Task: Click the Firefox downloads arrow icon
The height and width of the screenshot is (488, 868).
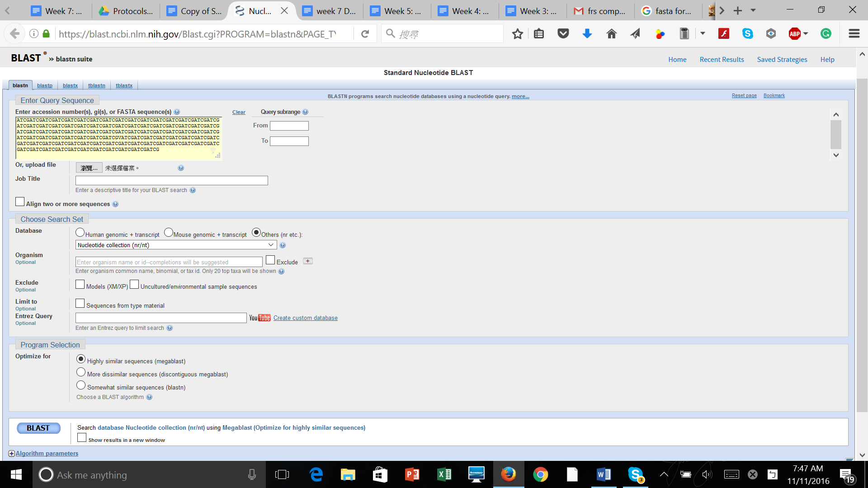Action: point(587,34)
